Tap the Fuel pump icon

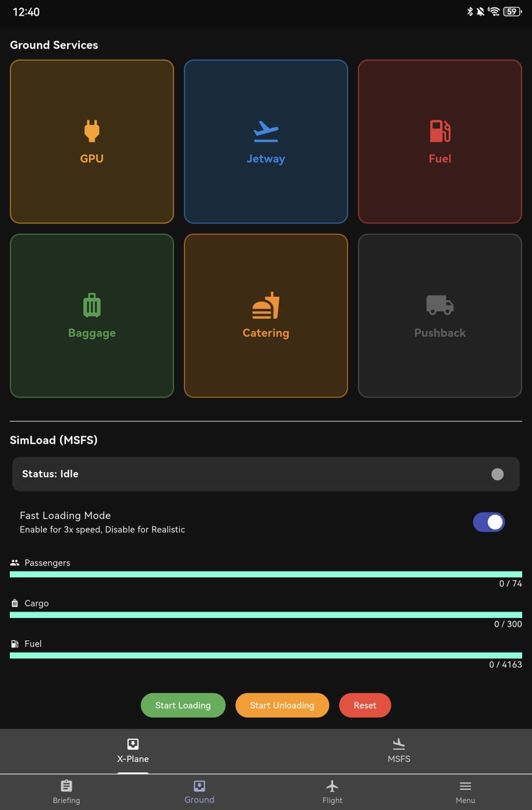click(439, 131)
